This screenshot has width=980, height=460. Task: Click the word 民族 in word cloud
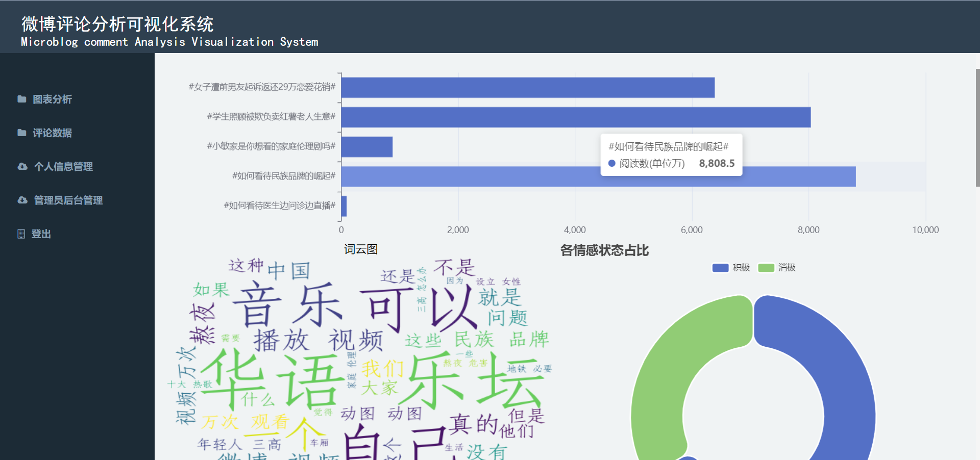[x=474, y=340]
